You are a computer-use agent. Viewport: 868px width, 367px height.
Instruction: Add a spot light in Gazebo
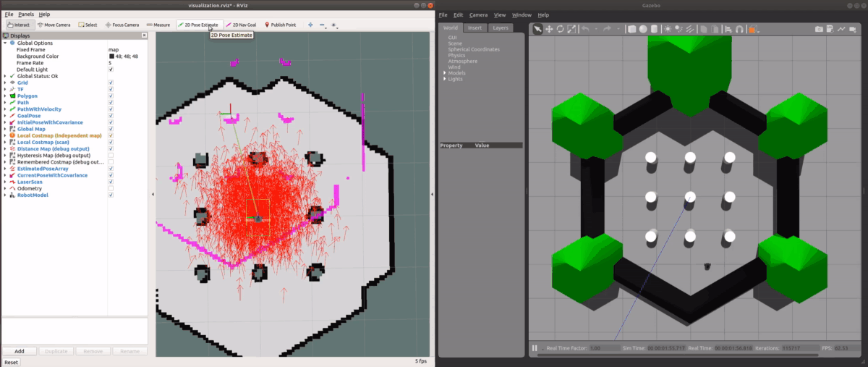pyautogui.click(x=678, y=29)
